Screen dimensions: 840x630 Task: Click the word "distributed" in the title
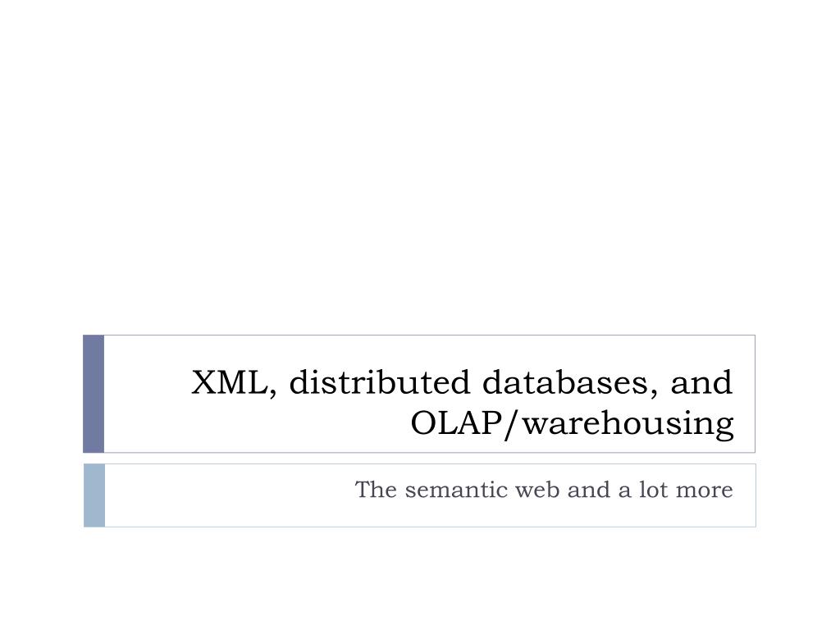379,382
